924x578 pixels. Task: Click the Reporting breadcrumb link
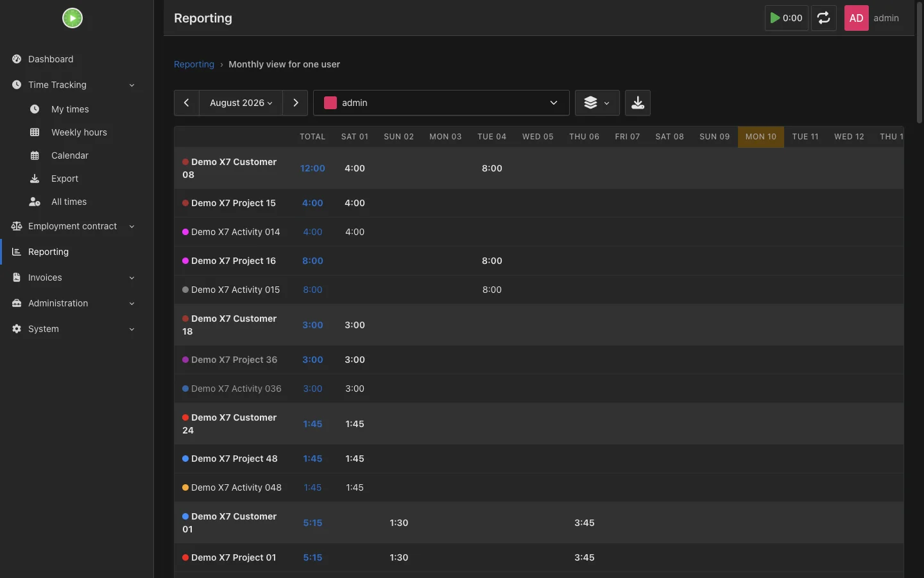(x=194, y=64)
